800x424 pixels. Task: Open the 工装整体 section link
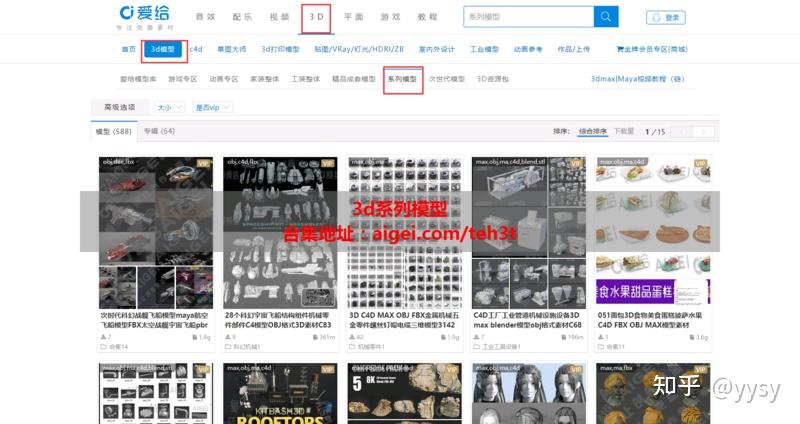306,79
